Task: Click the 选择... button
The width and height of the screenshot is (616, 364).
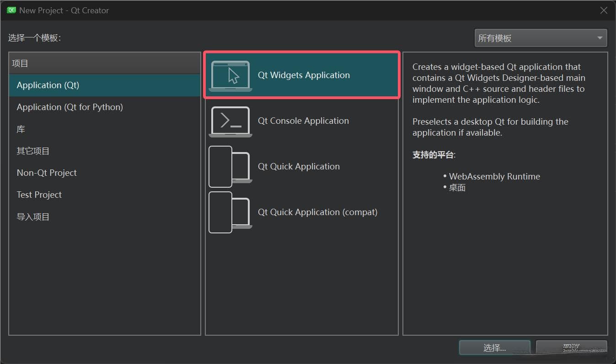Action: pos(494,348)
